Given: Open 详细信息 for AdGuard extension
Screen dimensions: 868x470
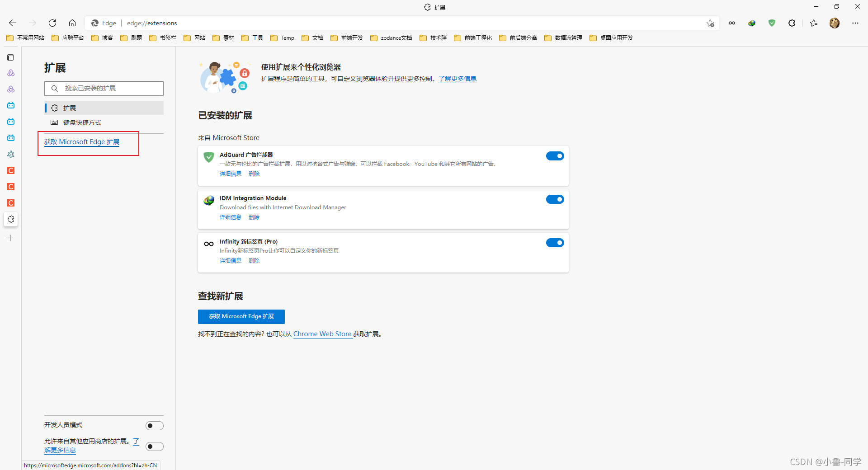Looking at the screenshot, I should point(231,174).
